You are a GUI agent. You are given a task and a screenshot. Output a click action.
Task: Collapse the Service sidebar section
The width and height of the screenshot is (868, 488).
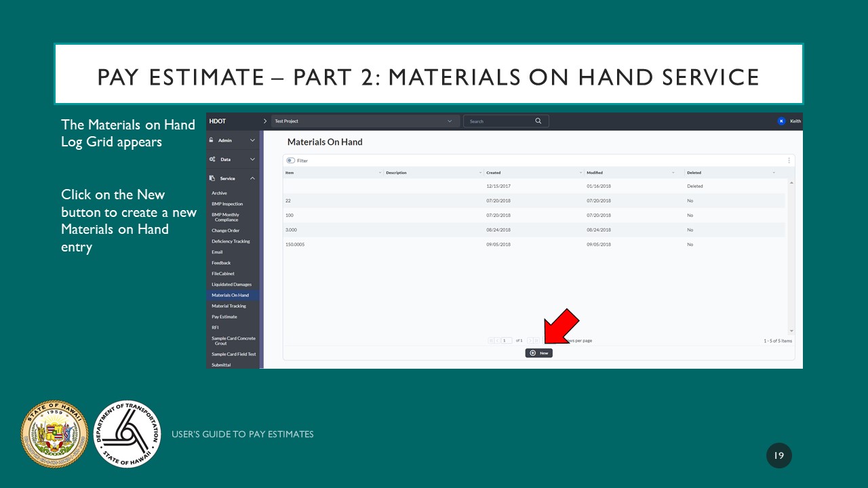pos(252,178)
